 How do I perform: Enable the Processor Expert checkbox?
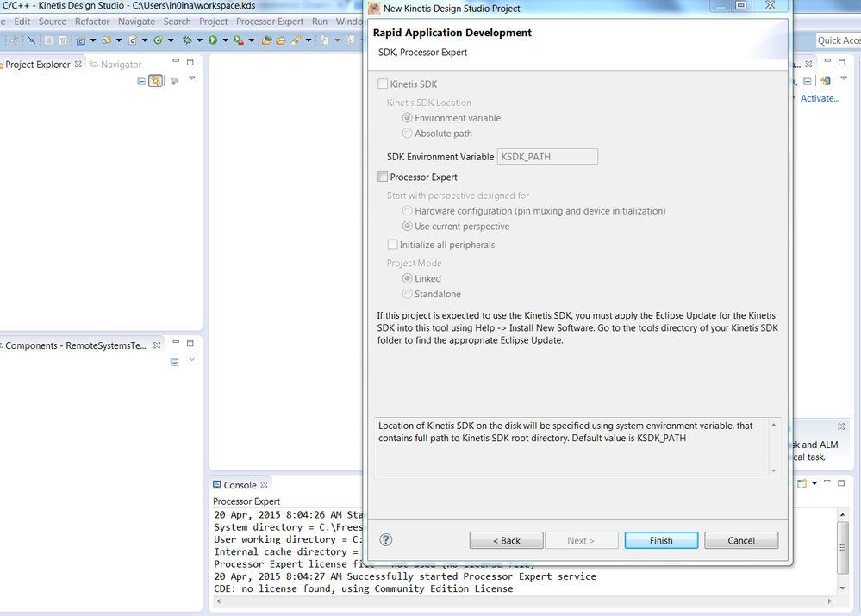coord(383,177)
